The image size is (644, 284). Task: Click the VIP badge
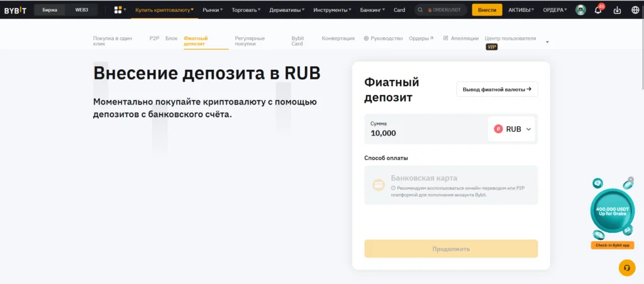(x=492, y=47)
